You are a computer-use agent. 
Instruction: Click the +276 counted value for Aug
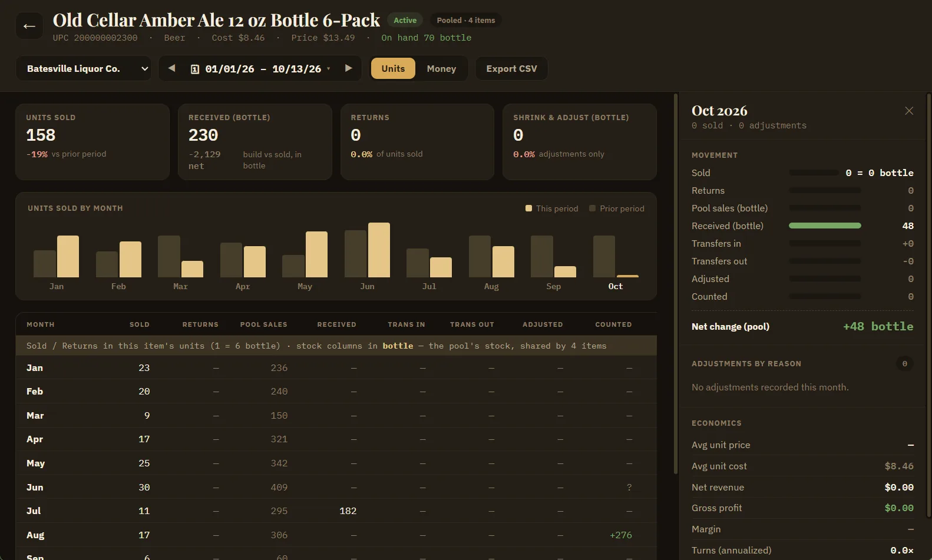point(621,535)
